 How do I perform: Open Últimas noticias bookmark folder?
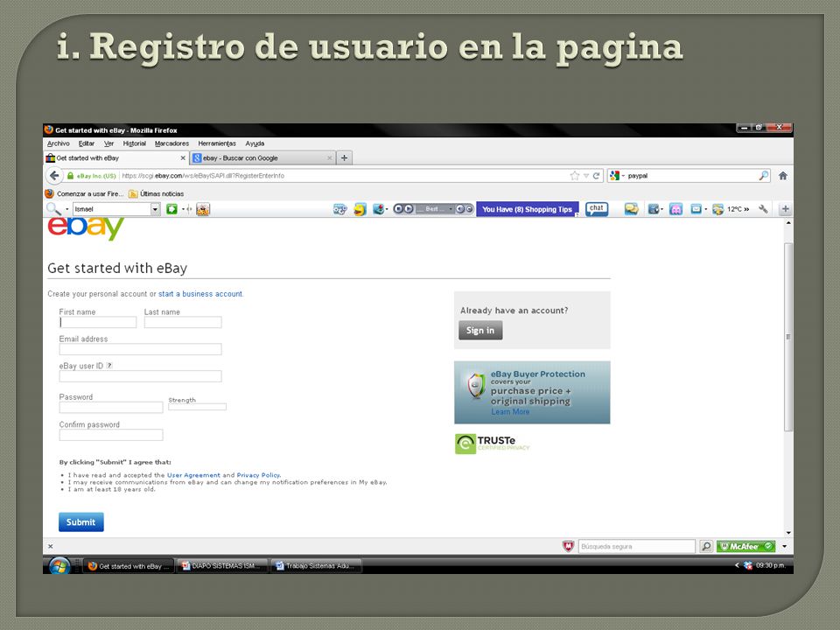click(157, 194)
